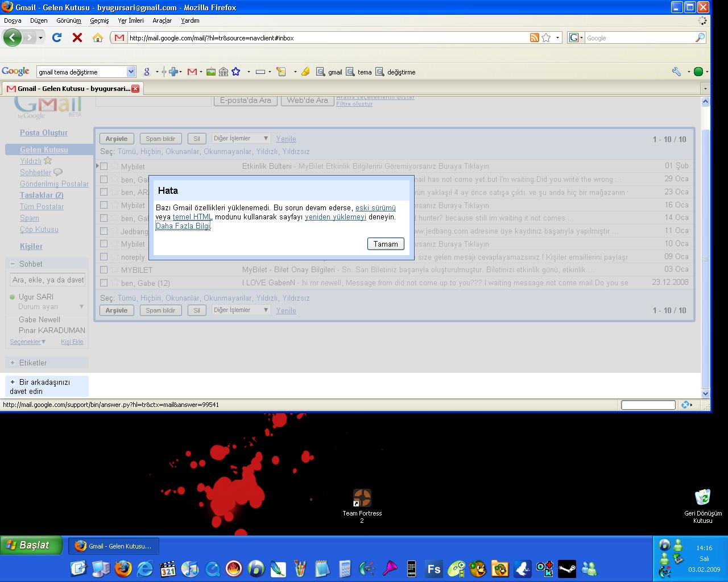Click the Ara, ekle, ya da davet chat field
This screenshot has height=582, width=728.
(48, 280)
